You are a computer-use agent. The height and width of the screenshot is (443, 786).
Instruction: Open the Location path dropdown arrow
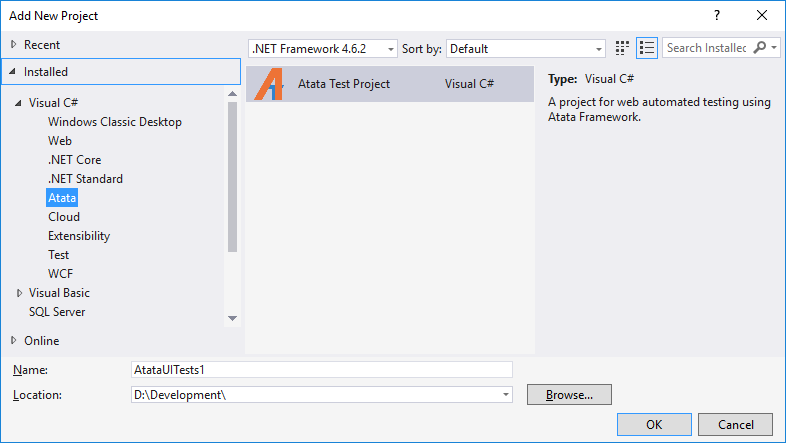[506, 395]
